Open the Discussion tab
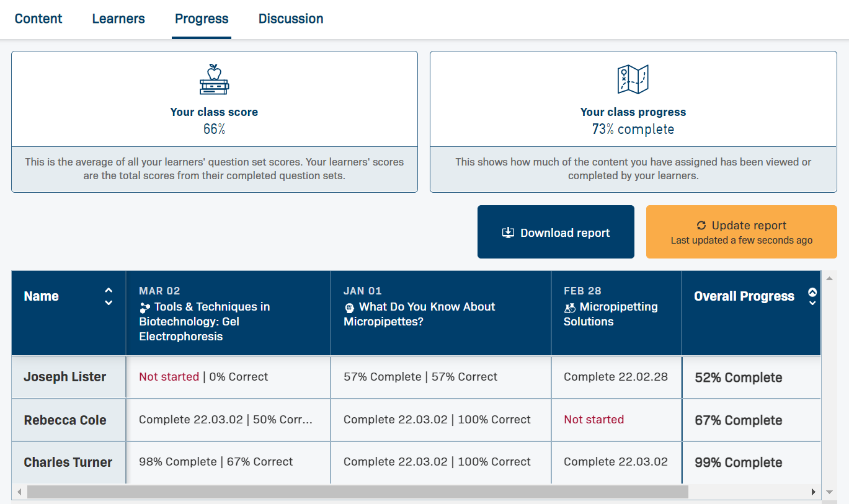The image size is (849, 504). coord(291,19)
